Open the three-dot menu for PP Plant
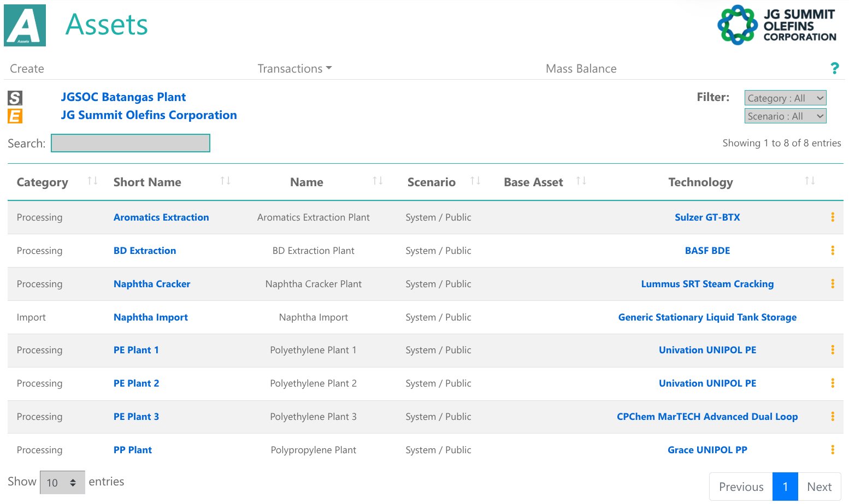This screenshot has width=849, height=504. (832, 450)
